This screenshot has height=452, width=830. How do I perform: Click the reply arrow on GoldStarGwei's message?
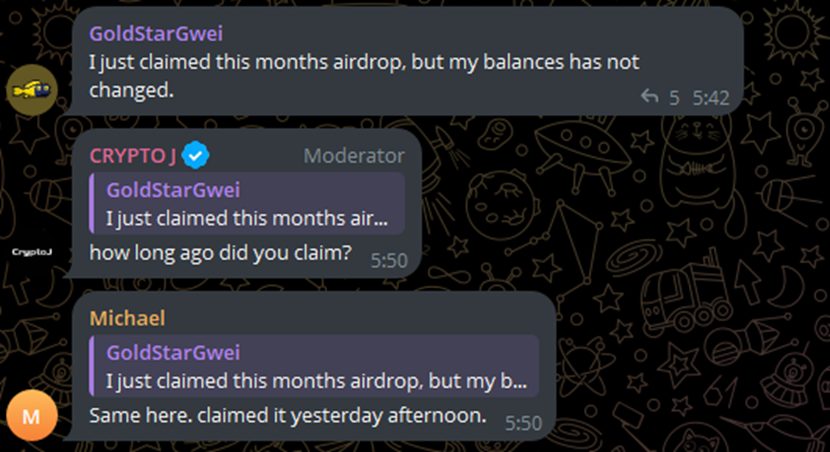649,97
